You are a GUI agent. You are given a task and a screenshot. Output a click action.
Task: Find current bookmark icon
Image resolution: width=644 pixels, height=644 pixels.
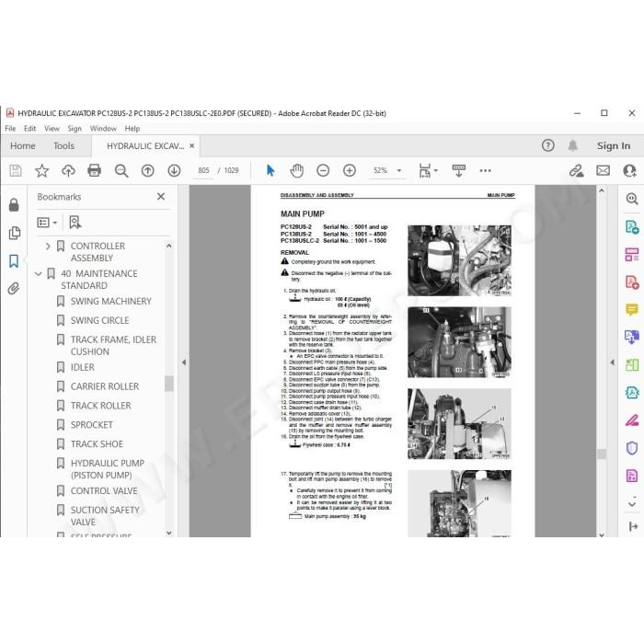point(75,223)
